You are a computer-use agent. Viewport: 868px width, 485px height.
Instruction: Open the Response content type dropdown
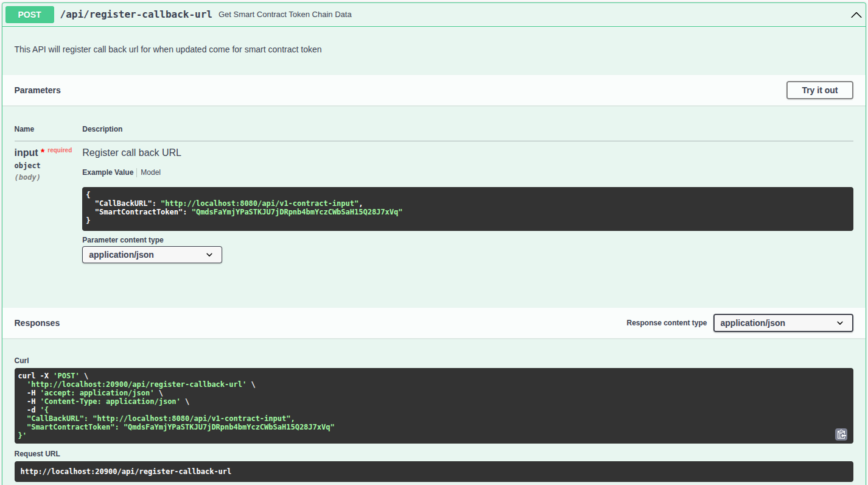[x=783, y=323]
